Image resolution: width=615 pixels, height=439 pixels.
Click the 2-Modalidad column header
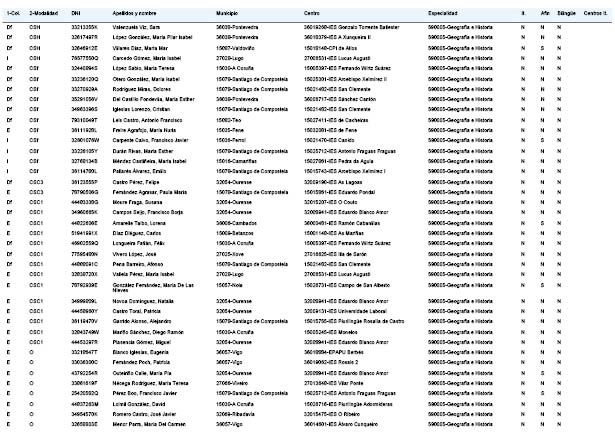[44, 13]
